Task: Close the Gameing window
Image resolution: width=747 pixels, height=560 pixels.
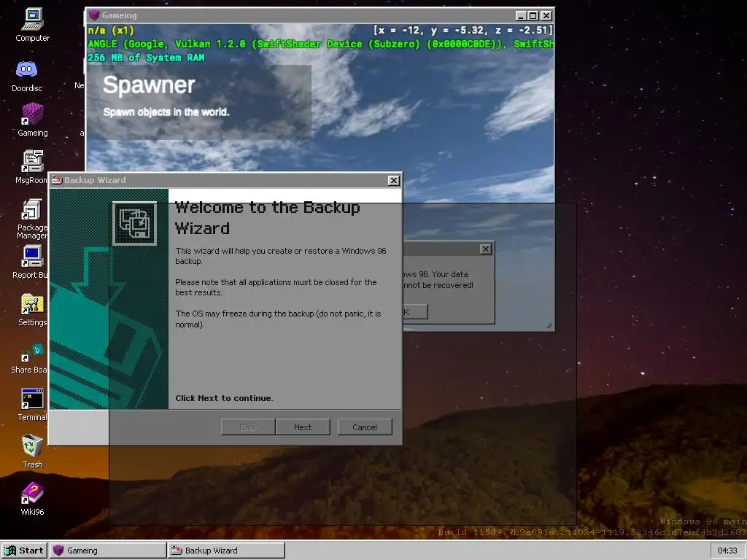Action: point(546,16)
